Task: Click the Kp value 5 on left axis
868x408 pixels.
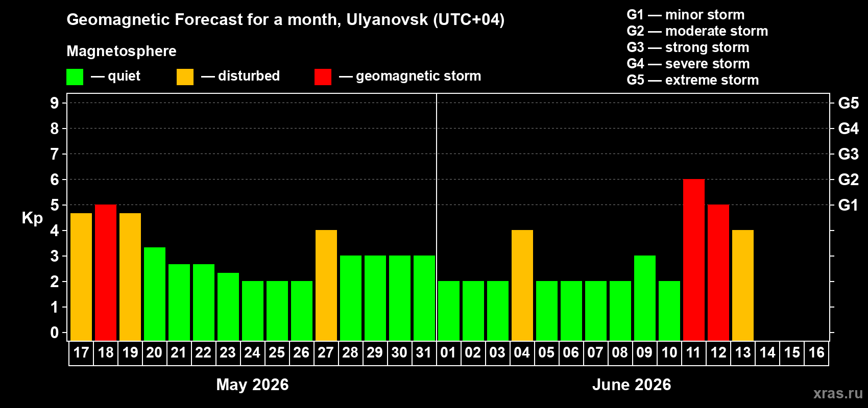Action: point(55,205)
